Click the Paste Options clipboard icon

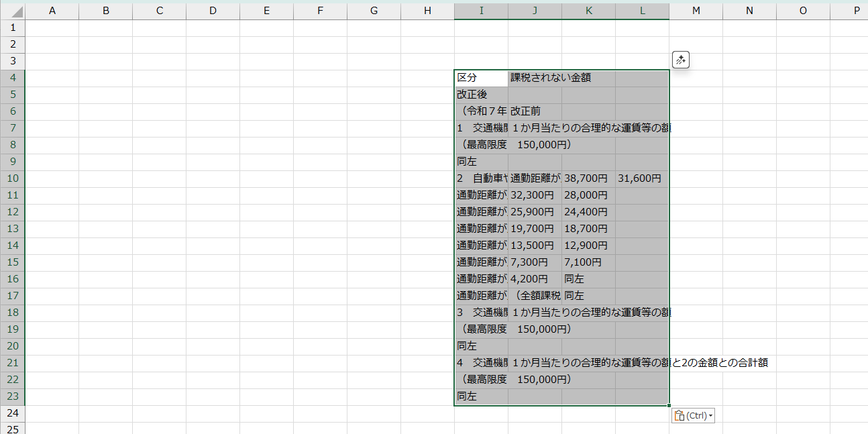pos(678,416)
